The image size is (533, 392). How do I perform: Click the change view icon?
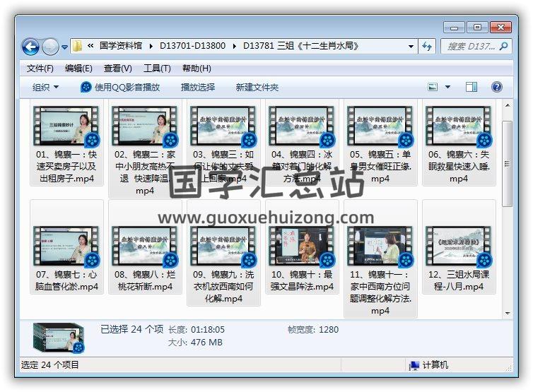(433, 87)
